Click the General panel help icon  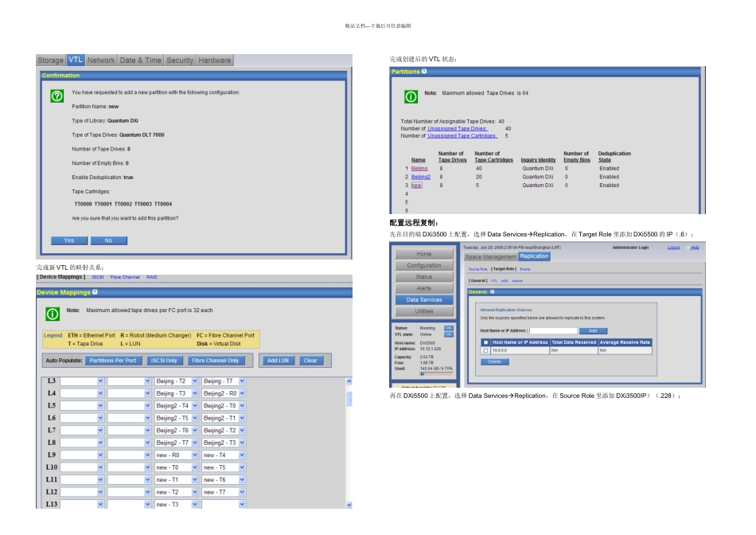point(493,292)
